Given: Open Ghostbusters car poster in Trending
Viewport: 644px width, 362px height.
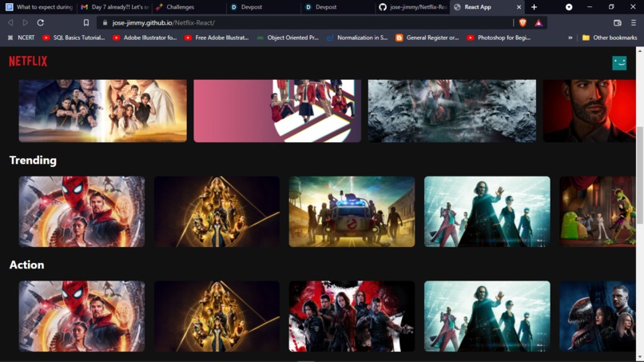Looking at the screenshot, I should point(352,212).
